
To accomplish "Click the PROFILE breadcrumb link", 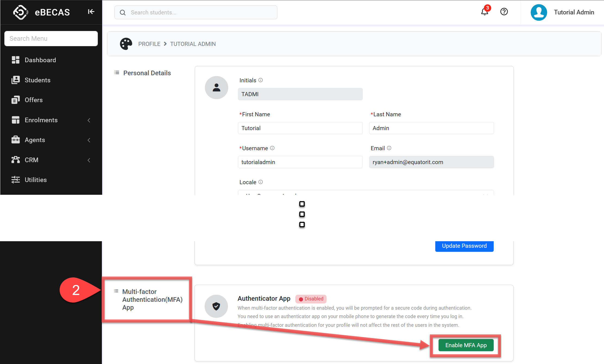I will 149,44.
